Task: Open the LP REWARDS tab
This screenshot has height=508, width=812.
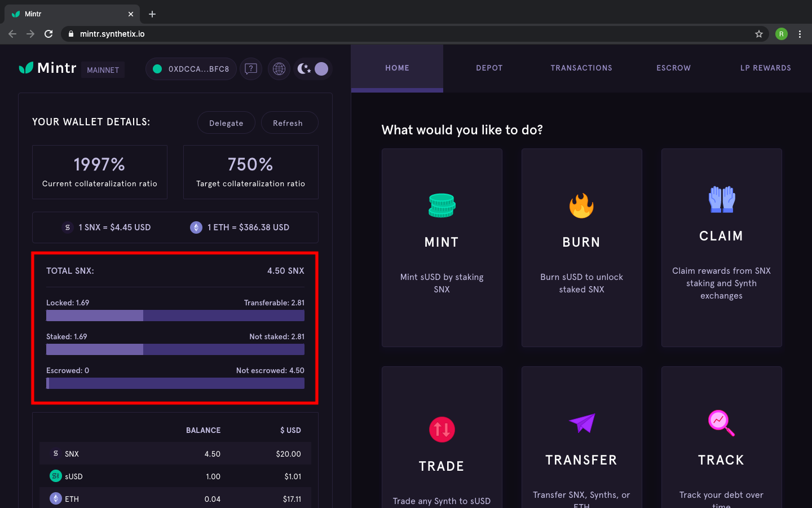Action: click(x=765, y=68)
